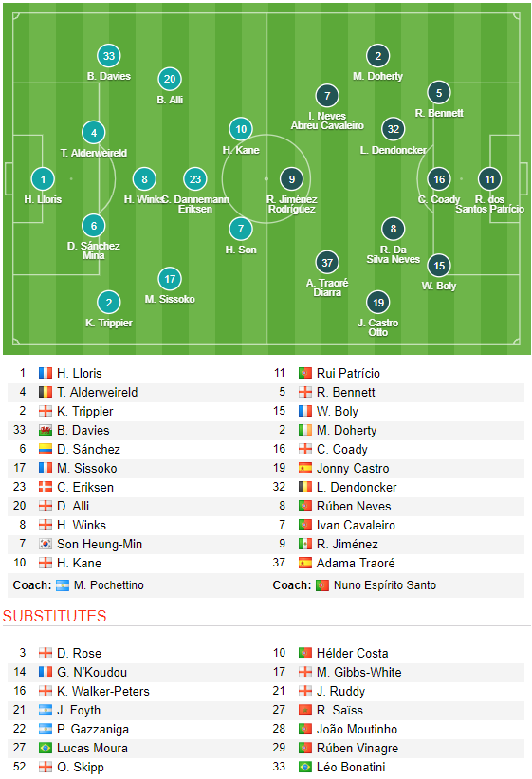Open coach M. Pochettino's profile
Viewport: 532px width, 779px height.
point(109,585)
